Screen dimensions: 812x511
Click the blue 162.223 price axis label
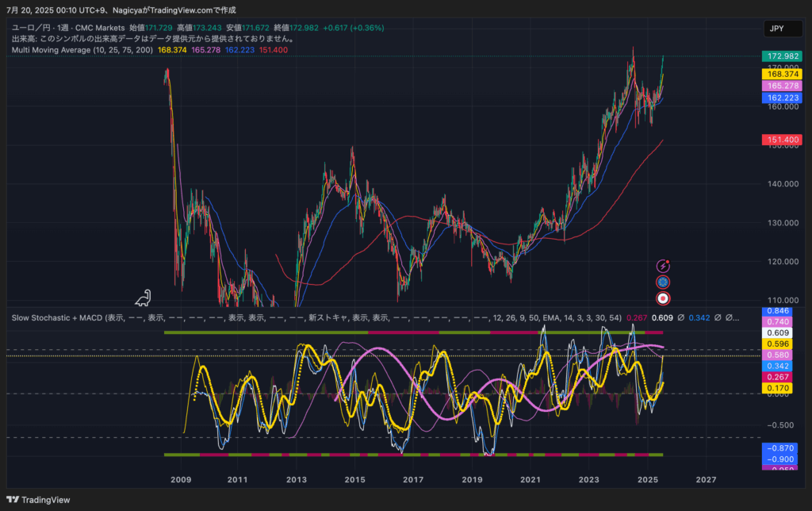click(x=779, y=98)
